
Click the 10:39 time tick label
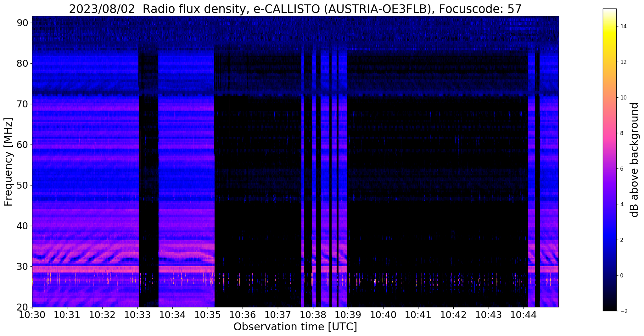tap(348, 315)
